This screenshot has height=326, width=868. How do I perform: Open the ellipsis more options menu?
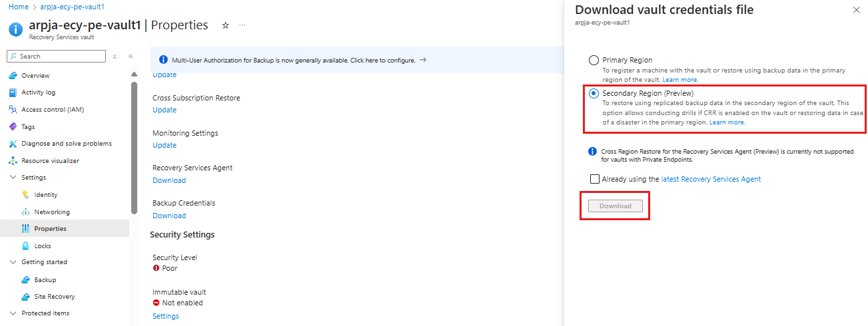(x=242, y=25)
